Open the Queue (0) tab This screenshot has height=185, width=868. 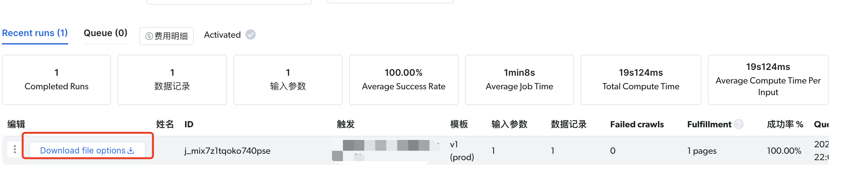[105, 33]
